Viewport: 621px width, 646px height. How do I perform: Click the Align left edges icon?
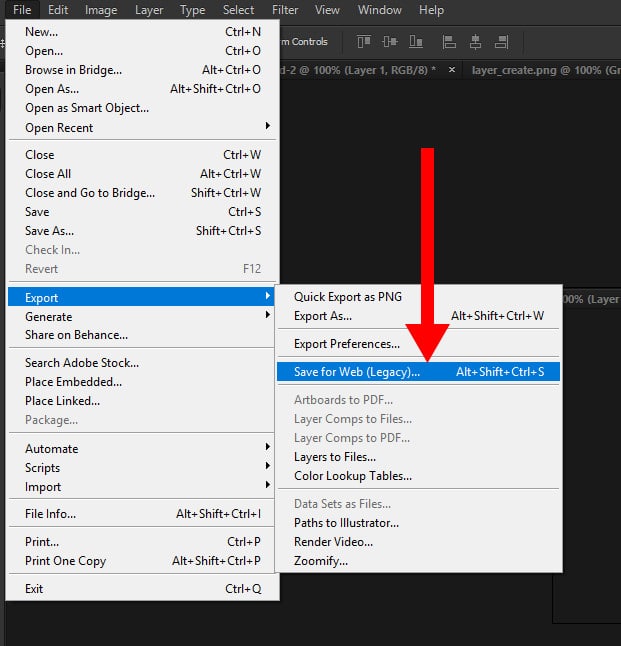tap(449, 42)
